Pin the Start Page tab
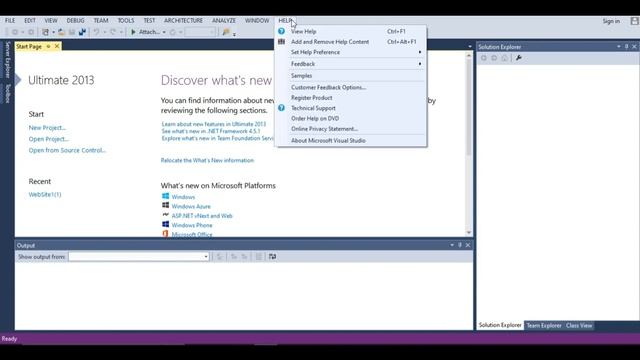This screenshot has width=640, height=360. click(x=48, y=47)
